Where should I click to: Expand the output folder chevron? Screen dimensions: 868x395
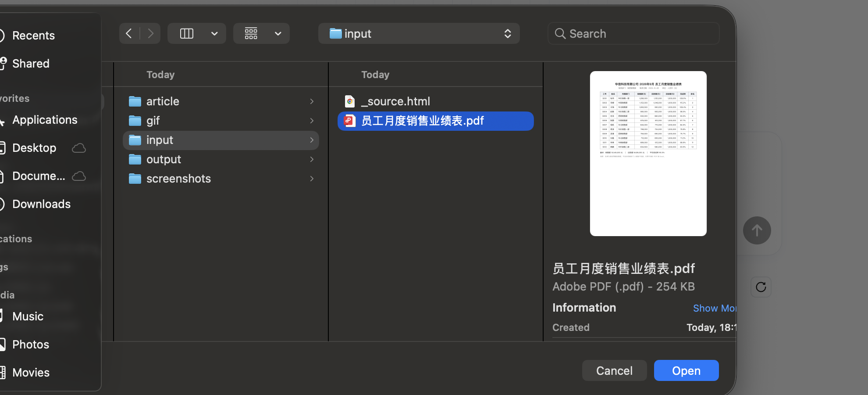point(312,159)
